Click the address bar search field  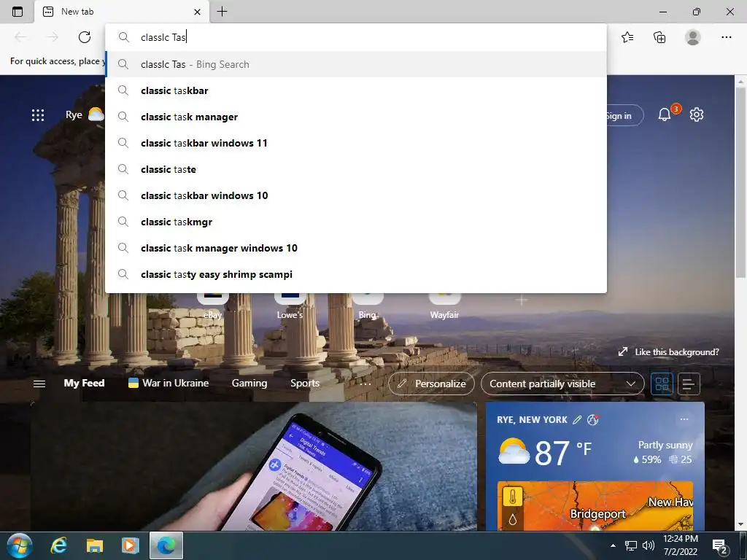pos(355,37)
